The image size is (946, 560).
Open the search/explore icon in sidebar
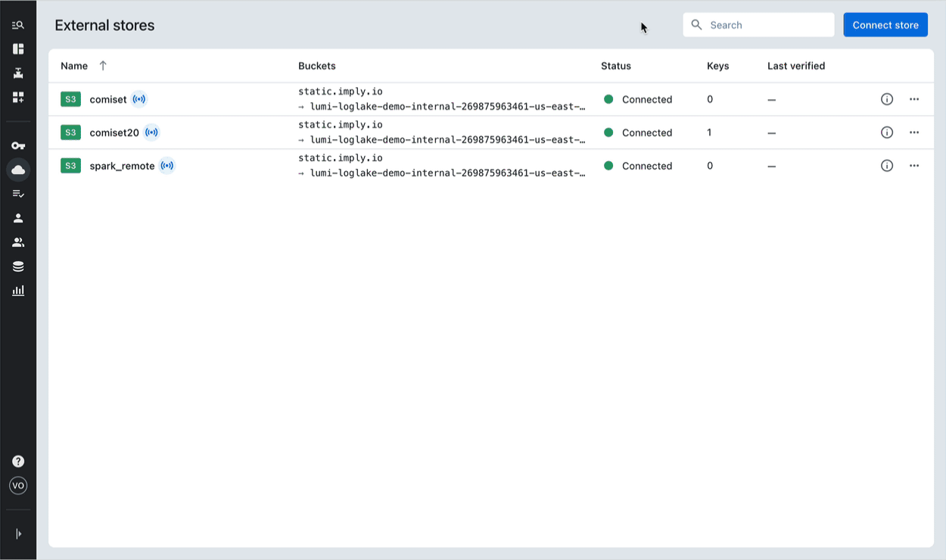(18, 25)
